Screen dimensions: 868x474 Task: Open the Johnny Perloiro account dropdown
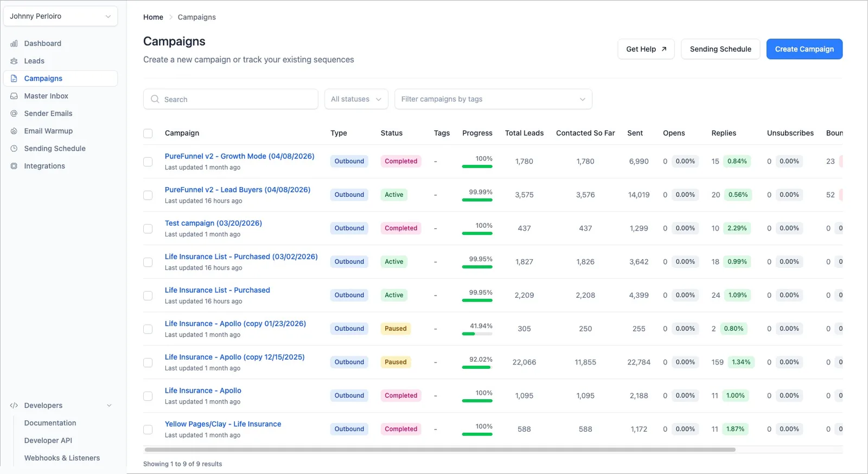click(60, 16)
